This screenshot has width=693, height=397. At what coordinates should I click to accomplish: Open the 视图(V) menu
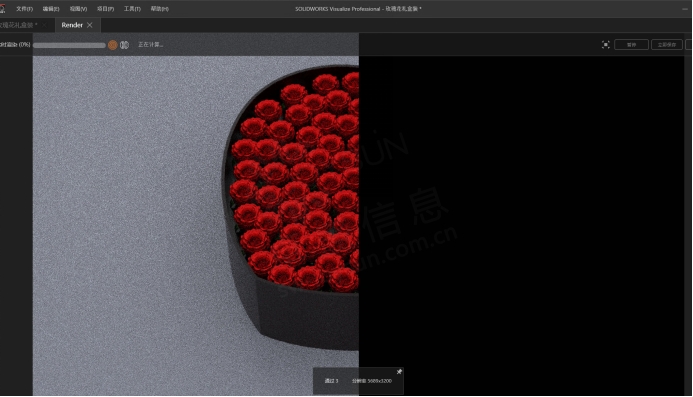pos(78,9)
